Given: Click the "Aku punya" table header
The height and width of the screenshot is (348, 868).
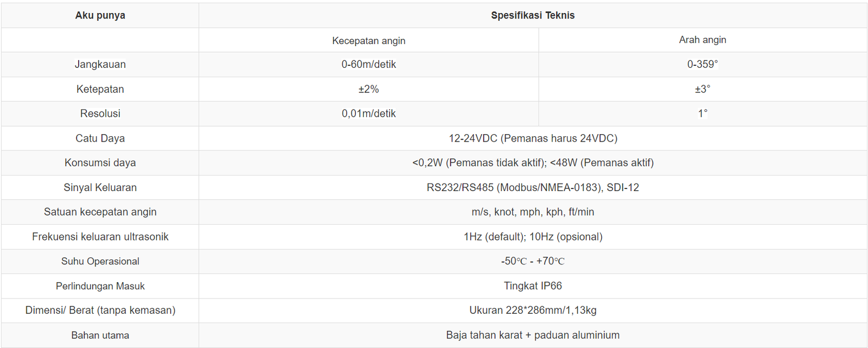Looking at the screenshot, I should [x=100, y=15].
